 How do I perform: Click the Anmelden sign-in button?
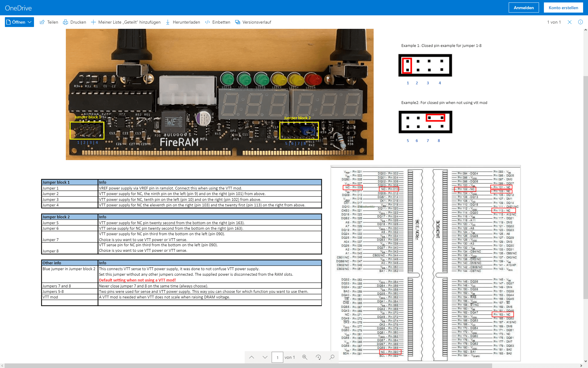tap(524, 8)
